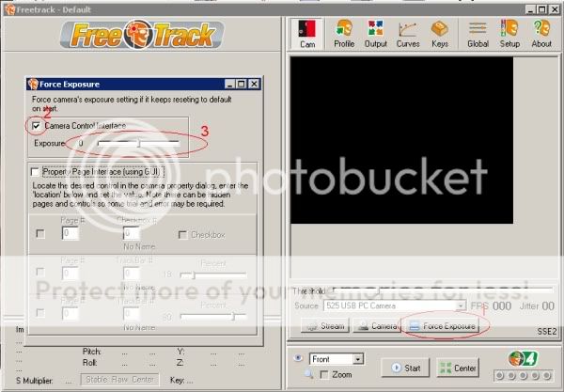Click the first Page # input field
The image size is (564, 392).
[x=70, y=233]
